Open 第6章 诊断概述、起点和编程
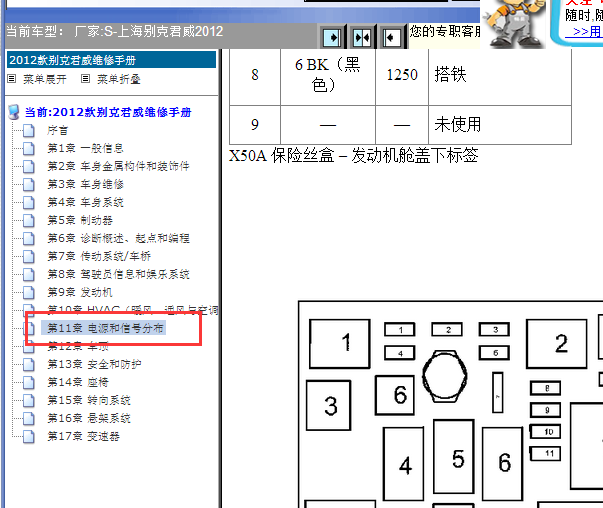603x508 pixels. (118, 238)
